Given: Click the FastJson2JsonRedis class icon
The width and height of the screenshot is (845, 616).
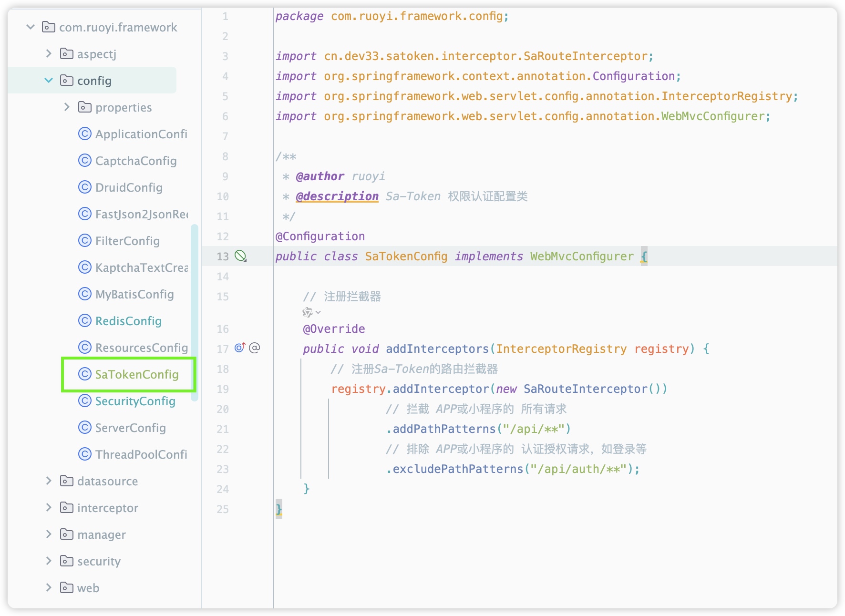Looking at the screenshot, I should coord(85,214).
